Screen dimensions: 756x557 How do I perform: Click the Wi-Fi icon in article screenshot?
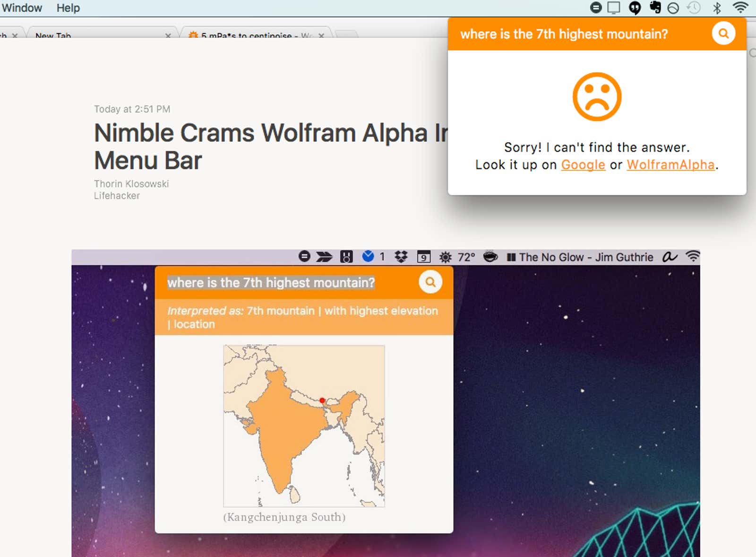693,256
